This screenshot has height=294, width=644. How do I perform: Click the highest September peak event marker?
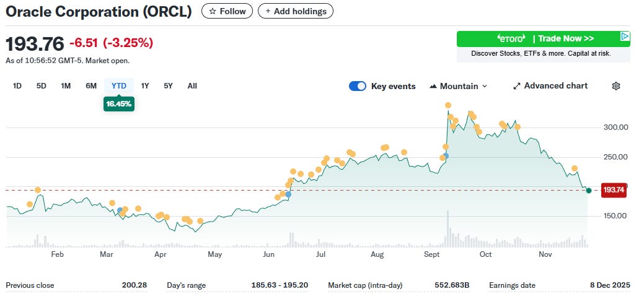click(x=448, y=105)
